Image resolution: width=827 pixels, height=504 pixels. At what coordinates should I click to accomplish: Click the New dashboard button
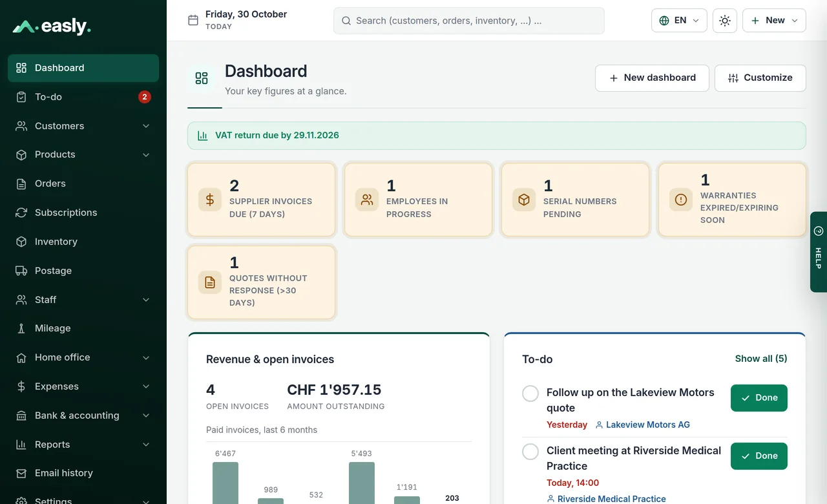652,78
